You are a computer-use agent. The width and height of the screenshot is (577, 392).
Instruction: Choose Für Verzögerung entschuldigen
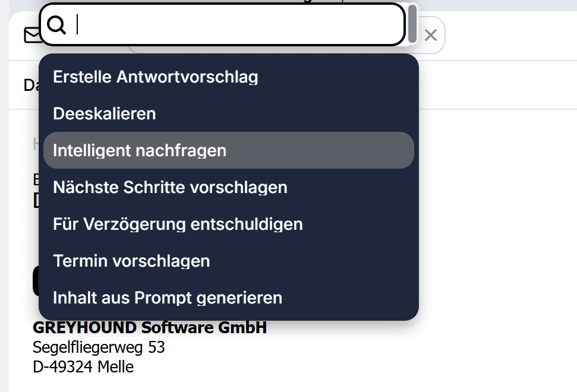178,224
